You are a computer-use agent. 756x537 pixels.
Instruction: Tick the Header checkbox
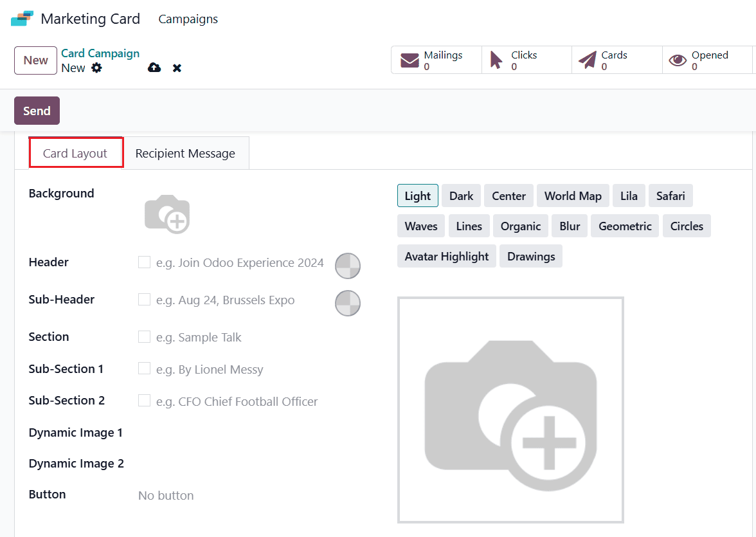point(144,262)
